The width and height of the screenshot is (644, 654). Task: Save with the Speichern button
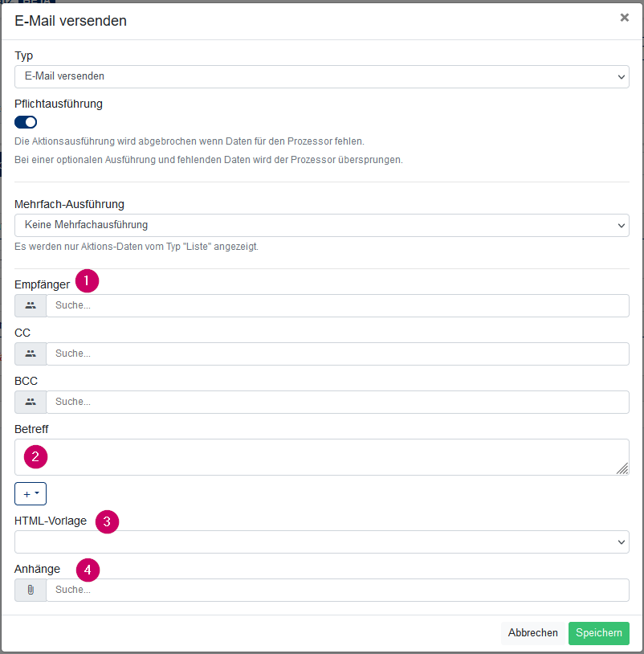pos(598,633)
